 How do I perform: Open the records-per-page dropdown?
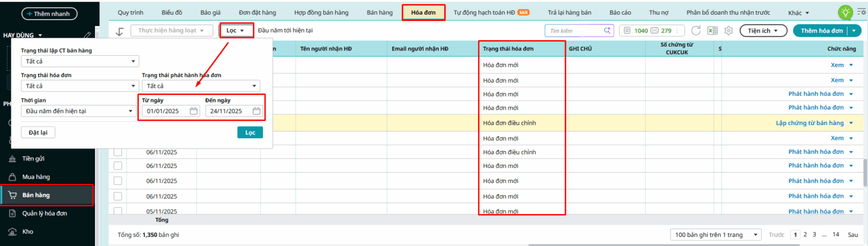[x=716, y=235]
